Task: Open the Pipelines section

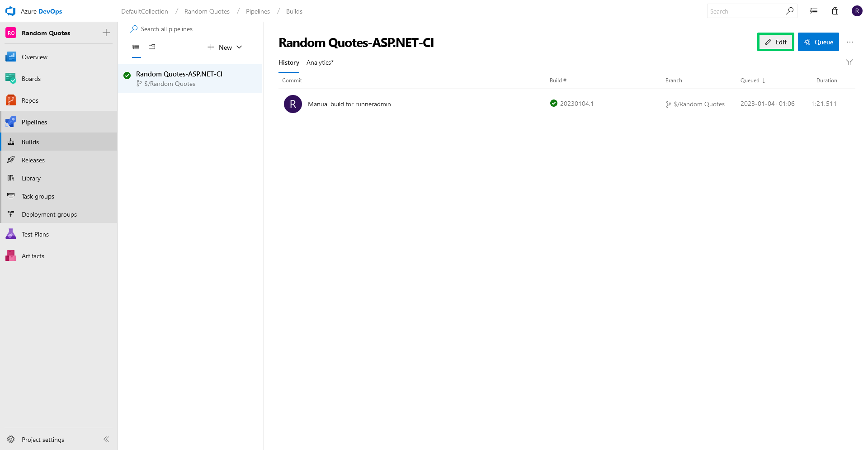Action: pos(59,122)
